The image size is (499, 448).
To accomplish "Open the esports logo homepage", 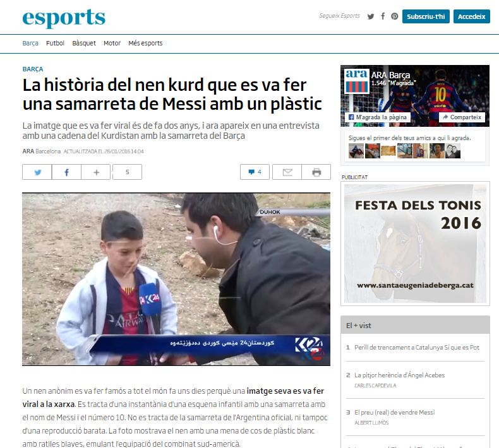I will (64, 18).
